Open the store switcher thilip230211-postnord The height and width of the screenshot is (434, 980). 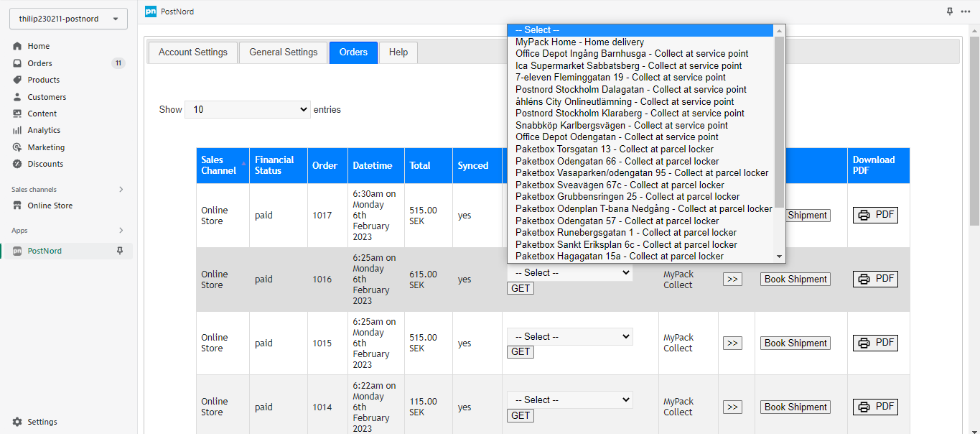[x=68, y=19]
